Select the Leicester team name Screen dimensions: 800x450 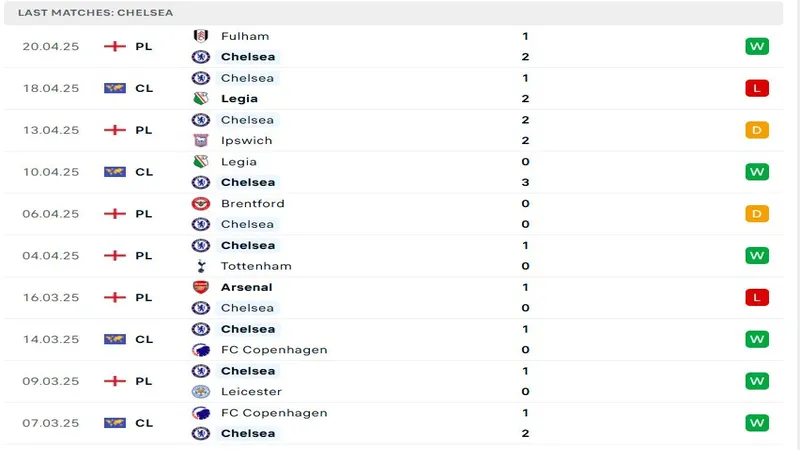tap(251, 391)
